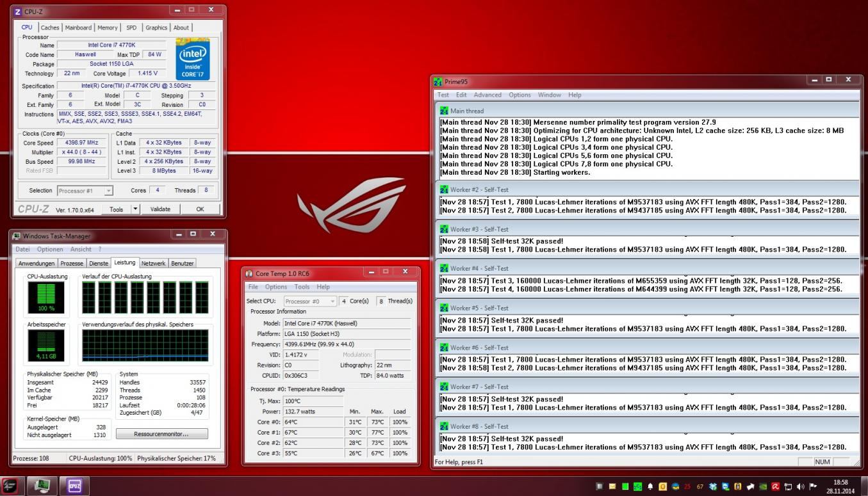Click the Main thread window icon
This screenshot has width=868, height=496.
[x=445, y=111]
